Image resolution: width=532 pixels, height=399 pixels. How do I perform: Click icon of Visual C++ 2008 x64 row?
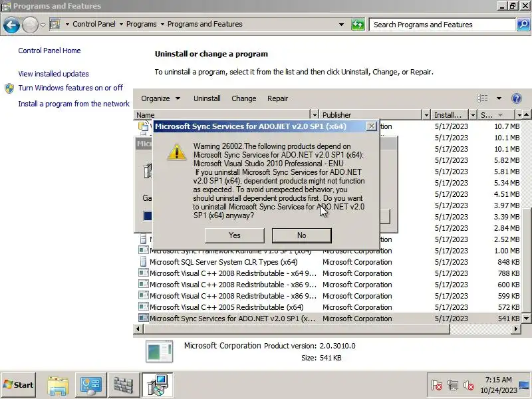[144, 273]
